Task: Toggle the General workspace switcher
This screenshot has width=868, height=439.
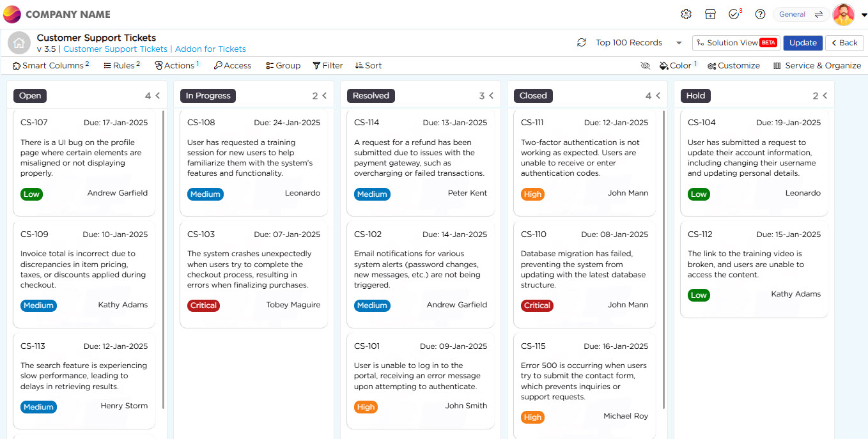Action: pos(801,14)
